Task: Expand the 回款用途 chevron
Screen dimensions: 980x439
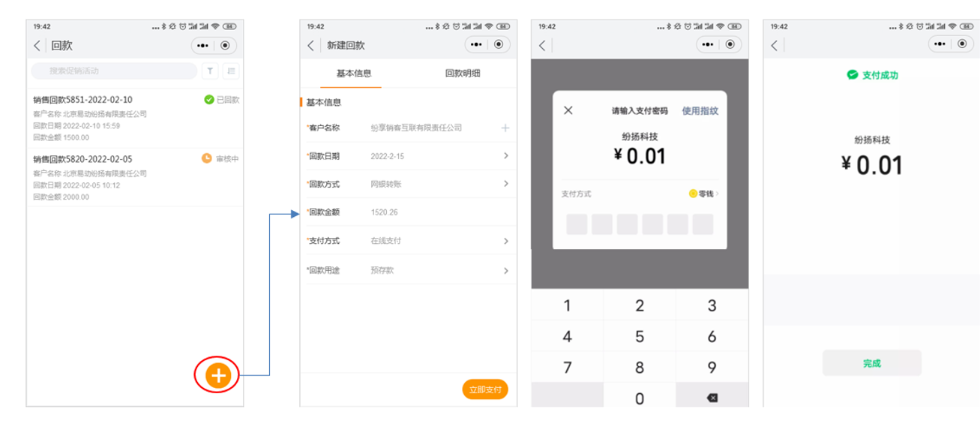Action: pyautogui.click(x=506, y=270)
